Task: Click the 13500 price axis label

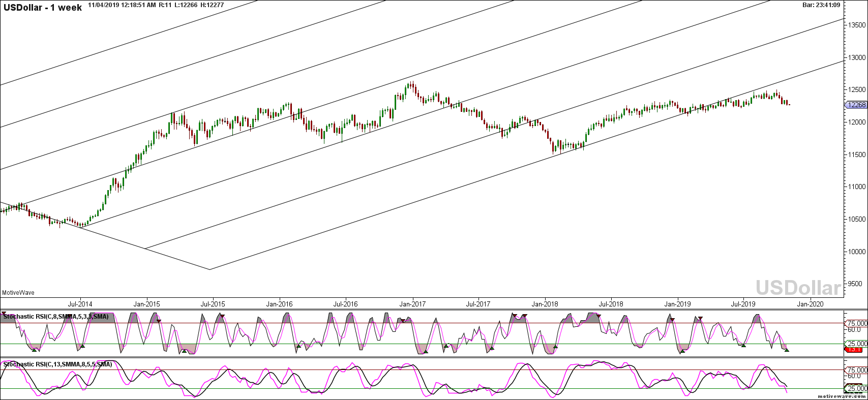Action: tap(856, 25)
